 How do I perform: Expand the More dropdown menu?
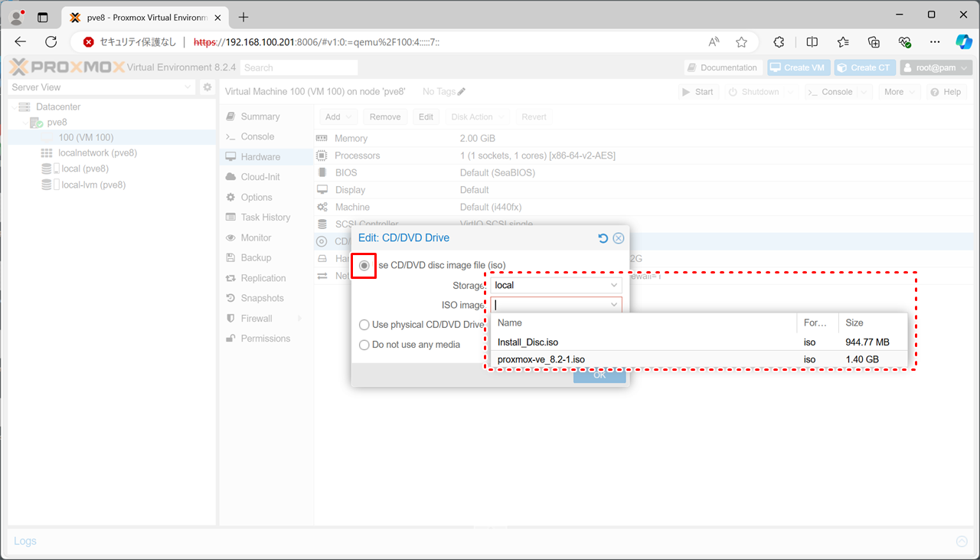pos(899,92)
